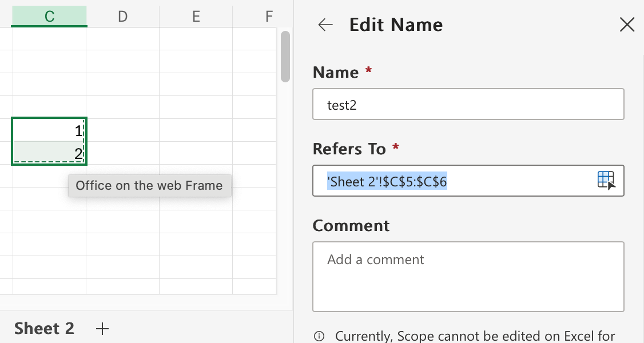Select column C header

[x=49, y=17]
